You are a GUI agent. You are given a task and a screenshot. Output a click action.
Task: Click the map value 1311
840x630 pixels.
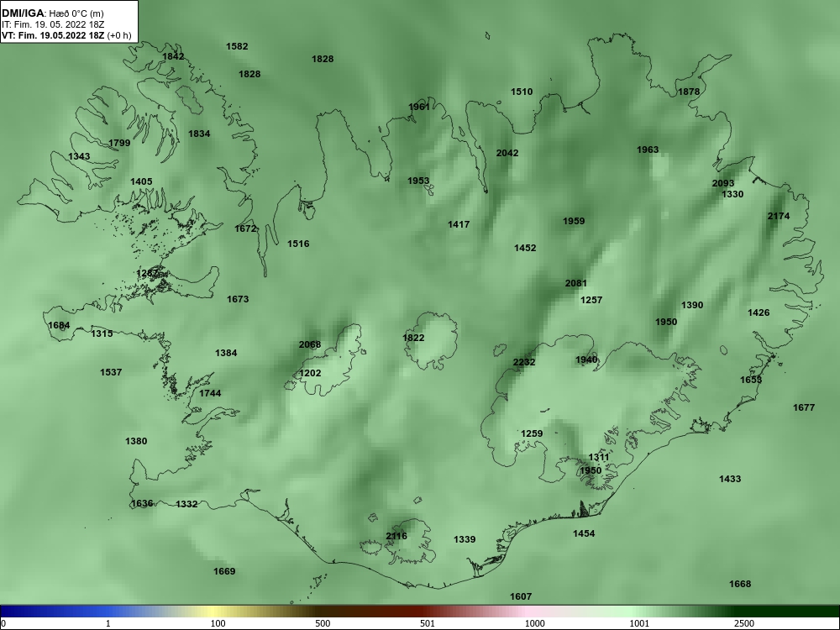click(598, 458)
